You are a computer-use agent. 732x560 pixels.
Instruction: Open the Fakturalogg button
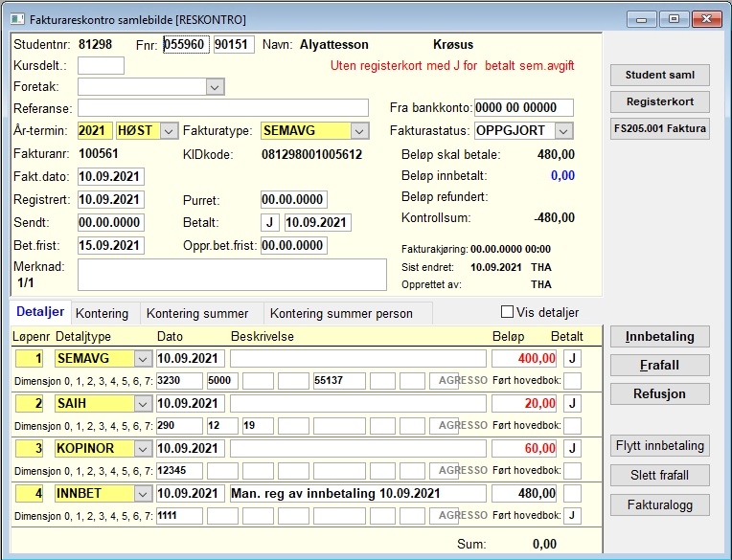[x=659, y=505]
